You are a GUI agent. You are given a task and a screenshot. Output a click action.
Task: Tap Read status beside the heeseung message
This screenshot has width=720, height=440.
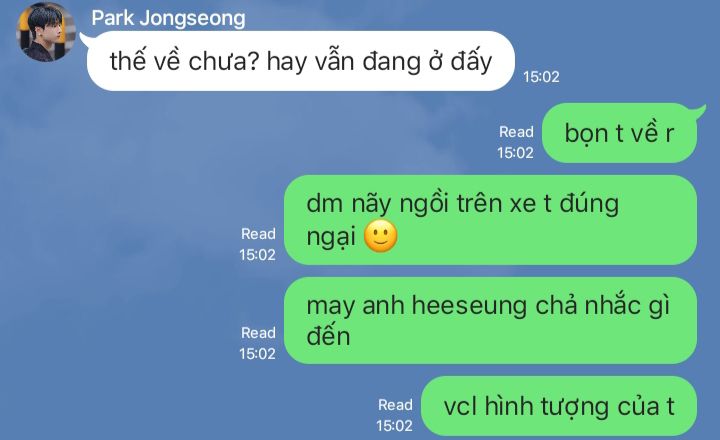258,333
